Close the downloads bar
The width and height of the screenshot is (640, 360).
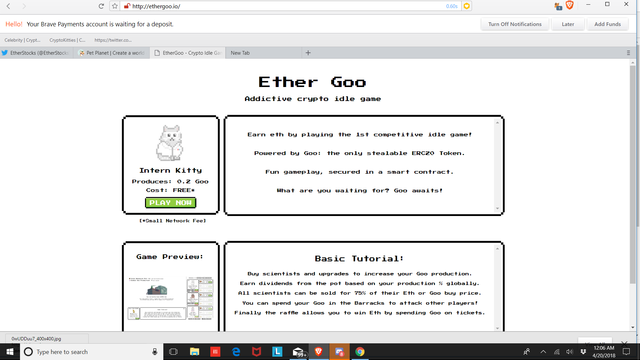coord(624,342)
